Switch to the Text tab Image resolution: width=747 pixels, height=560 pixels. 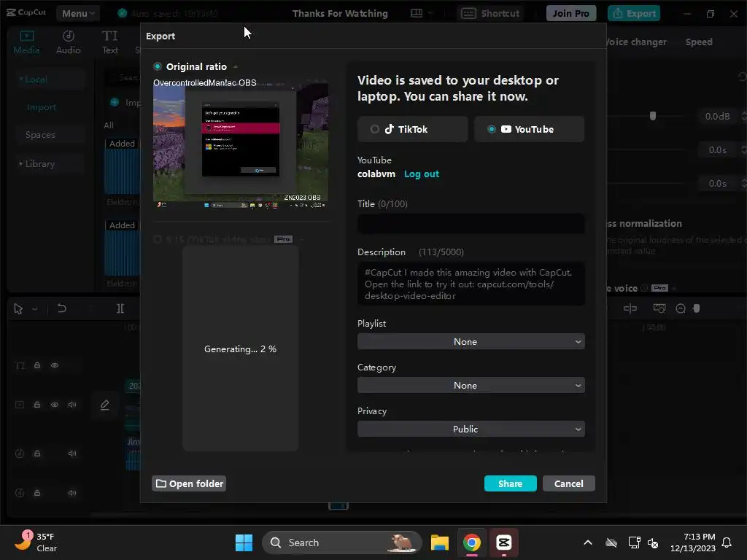(109, 42)
